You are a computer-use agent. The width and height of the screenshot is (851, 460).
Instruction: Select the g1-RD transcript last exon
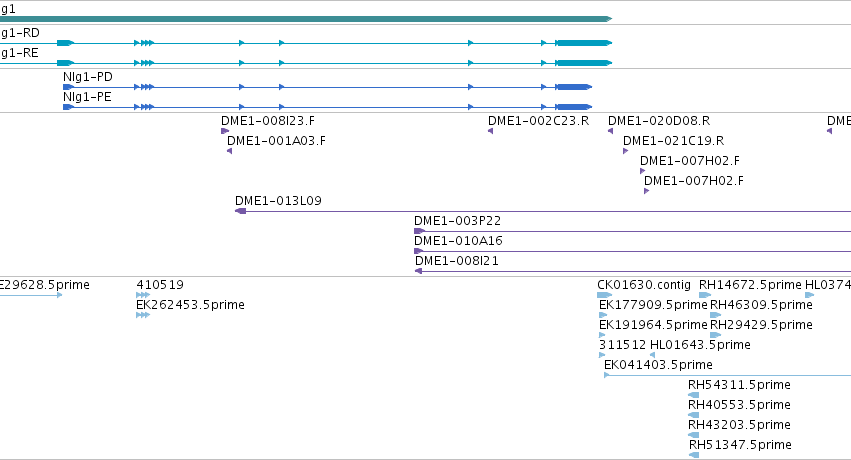583,43
